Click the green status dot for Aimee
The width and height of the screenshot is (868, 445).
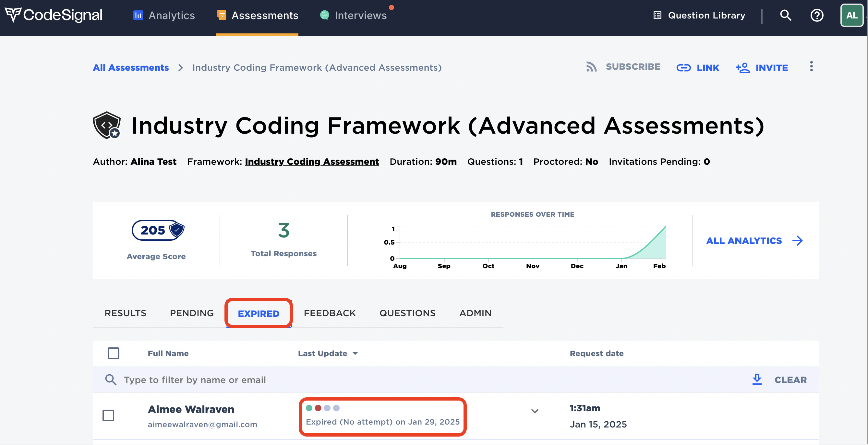(x=309, y=408)
